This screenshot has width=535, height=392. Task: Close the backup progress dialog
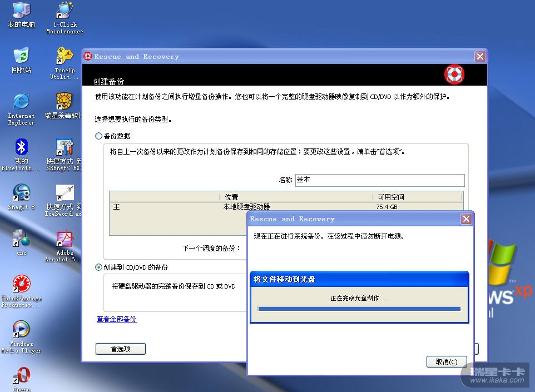[466, 219]
